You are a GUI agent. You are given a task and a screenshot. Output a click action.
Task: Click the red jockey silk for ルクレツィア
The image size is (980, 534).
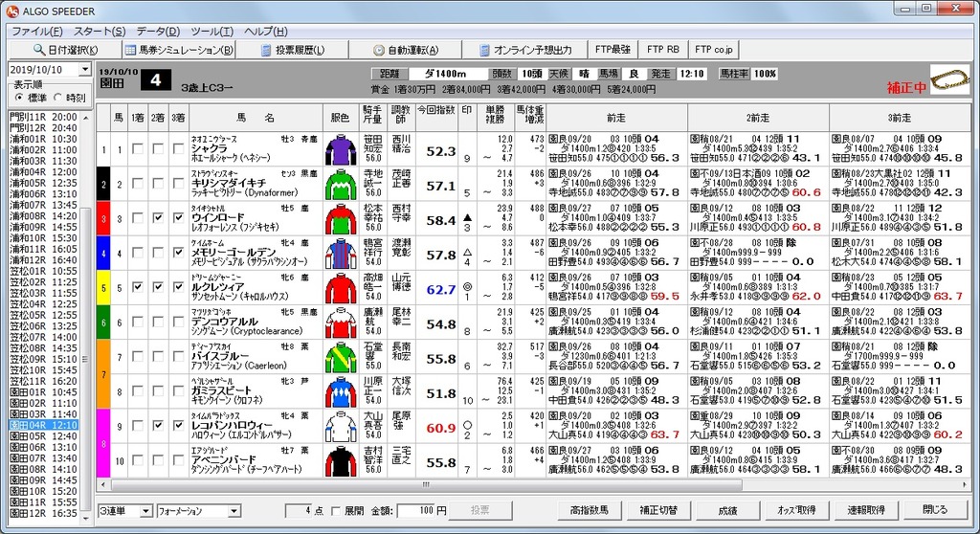click(x=341, y=288)
